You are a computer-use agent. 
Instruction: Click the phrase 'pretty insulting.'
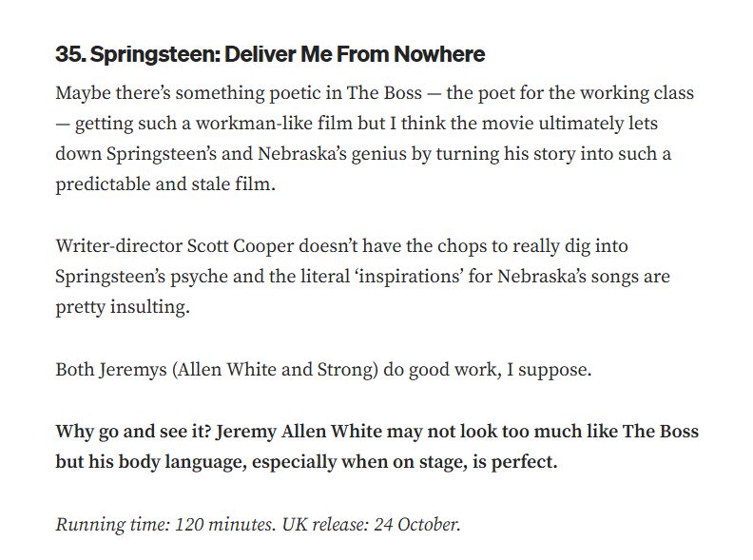click(x=123, y=307)
